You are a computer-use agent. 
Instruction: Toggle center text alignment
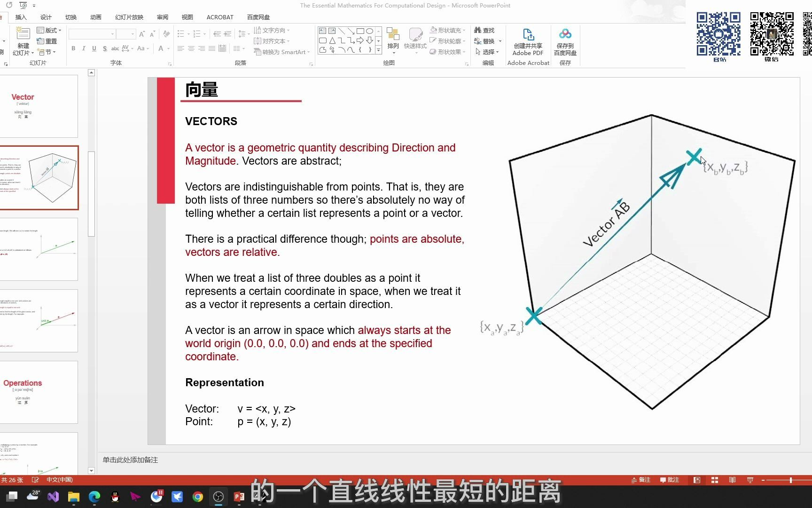191,48
